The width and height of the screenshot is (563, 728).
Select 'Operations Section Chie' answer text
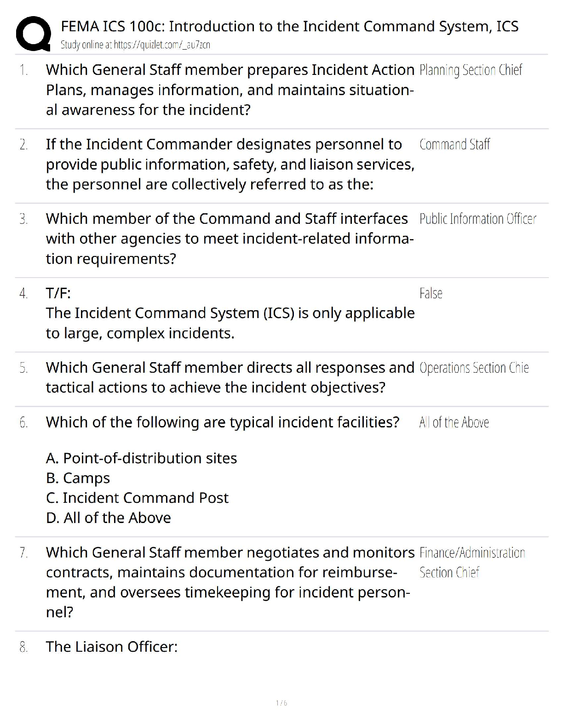pos(474,368)
